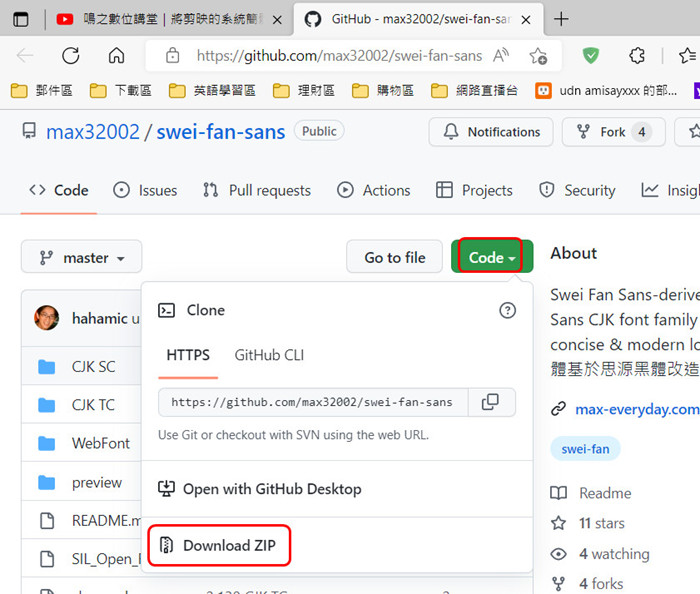Click hahamic commit author name
Viewport: 700px width, 594px height.
(x=100, y=319)
